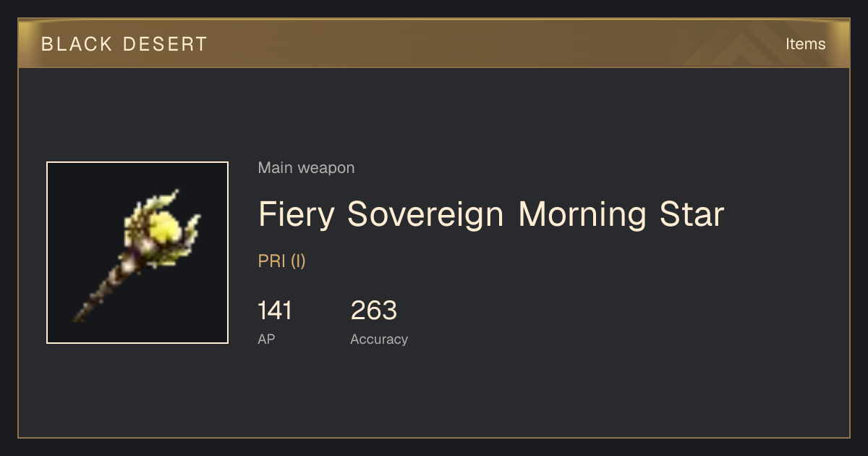Click the AP stat label
868x456 pixels.
click(266, 339)
